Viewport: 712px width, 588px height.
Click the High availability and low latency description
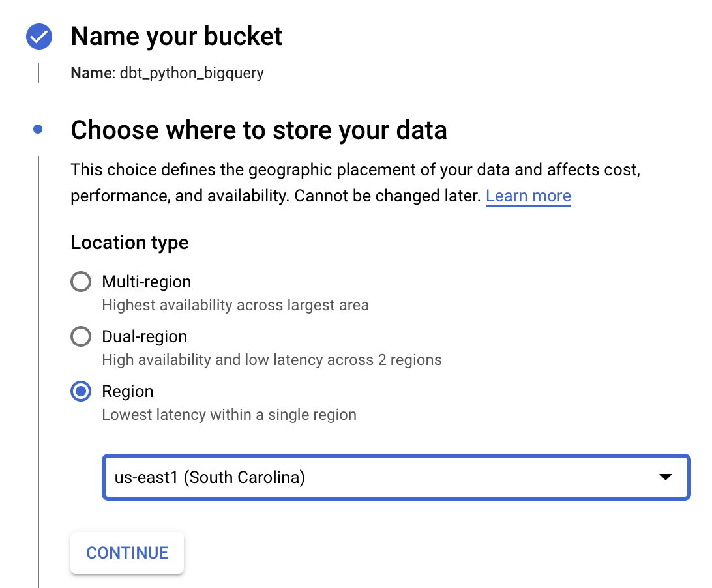click(x=272, y=360)
